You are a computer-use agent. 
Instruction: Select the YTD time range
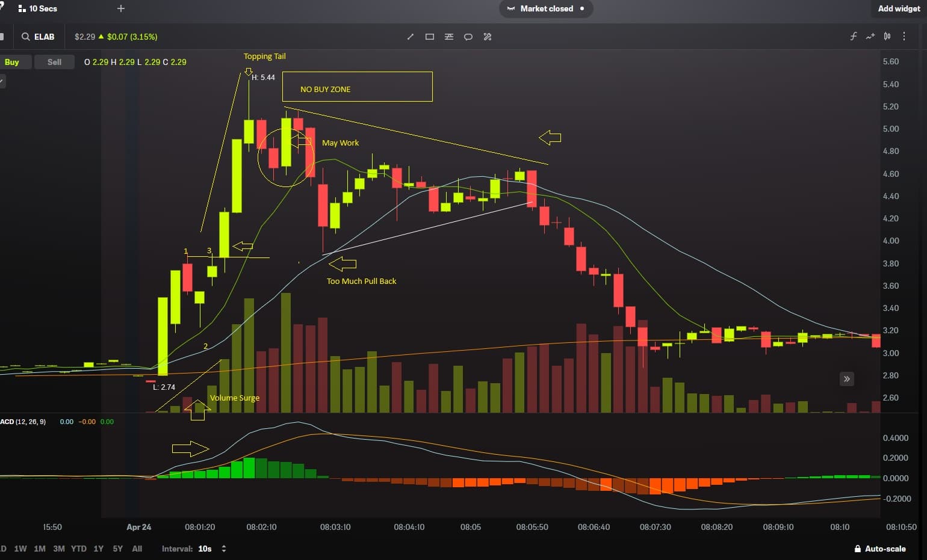79,549
